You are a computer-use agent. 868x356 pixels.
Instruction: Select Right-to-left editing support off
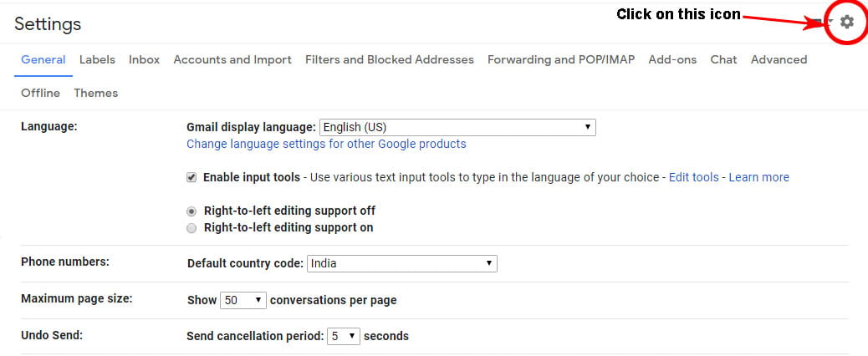point(191,211)
